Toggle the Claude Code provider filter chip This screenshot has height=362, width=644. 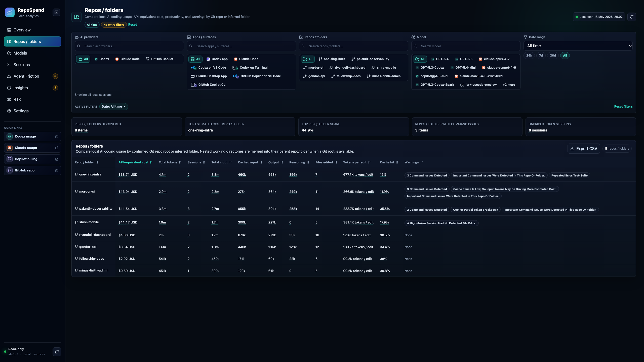(x=127, y=59)
